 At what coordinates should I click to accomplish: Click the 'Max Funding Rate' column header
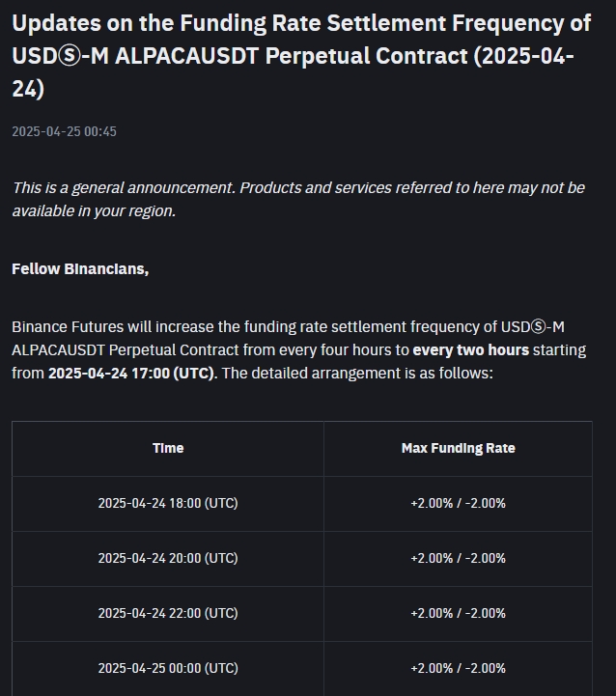(459, 448)
